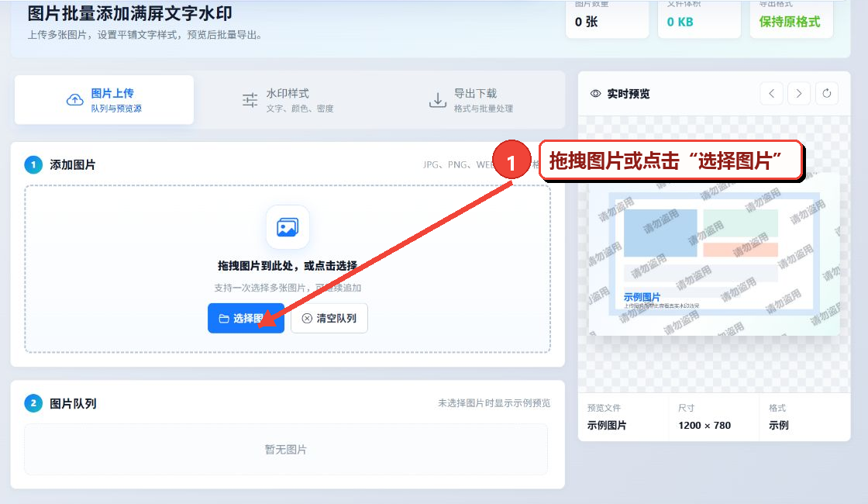Click the 清空队列 button

click(329, 318)
